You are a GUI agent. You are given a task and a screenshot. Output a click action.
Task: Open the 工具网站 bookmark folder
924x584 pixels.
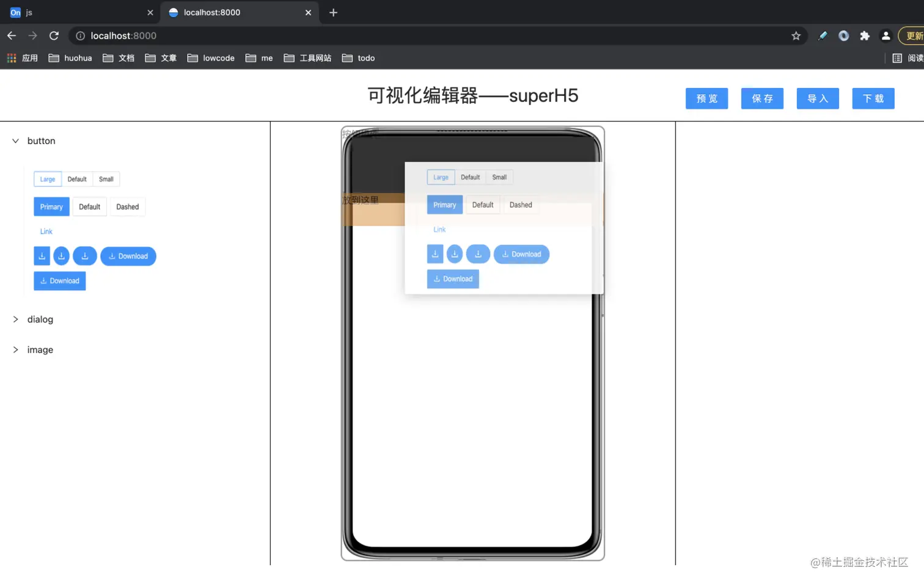pos(308,58)
